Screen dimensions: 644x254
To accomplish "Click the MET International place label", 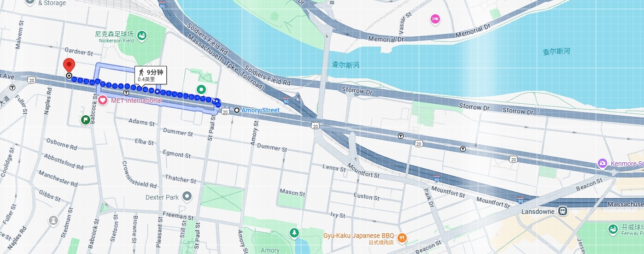I will click(x=136, y=100).
